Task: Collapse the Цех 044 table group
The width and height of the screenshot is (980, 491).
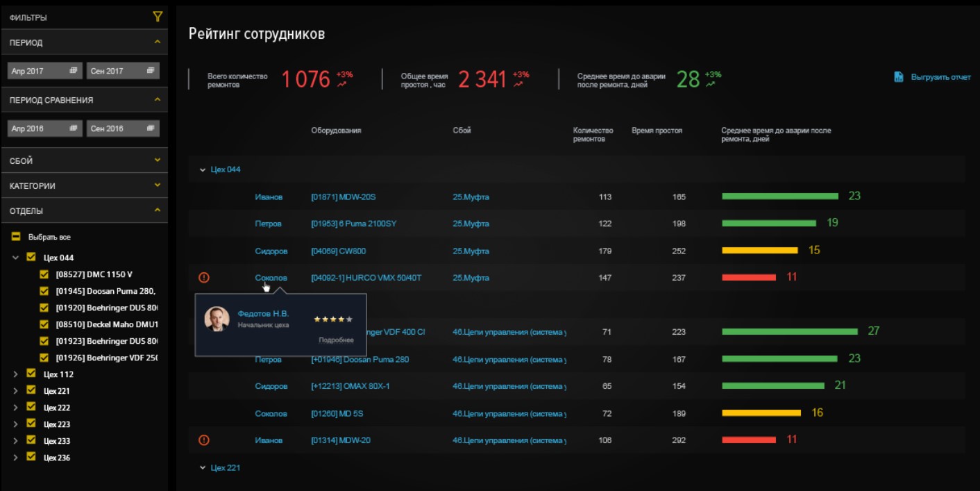Action: click(x=203, y=169)
